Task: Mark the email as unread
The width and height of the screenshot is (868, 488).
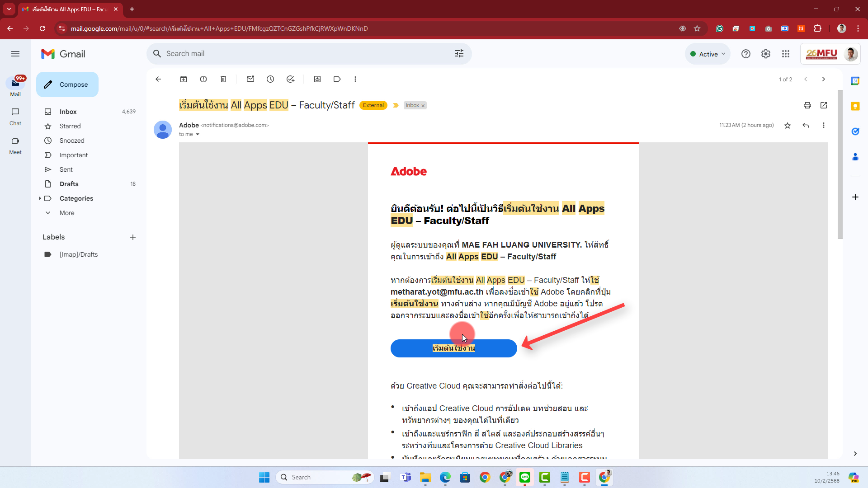Action: pyautogui.click(x=250, y=79)
